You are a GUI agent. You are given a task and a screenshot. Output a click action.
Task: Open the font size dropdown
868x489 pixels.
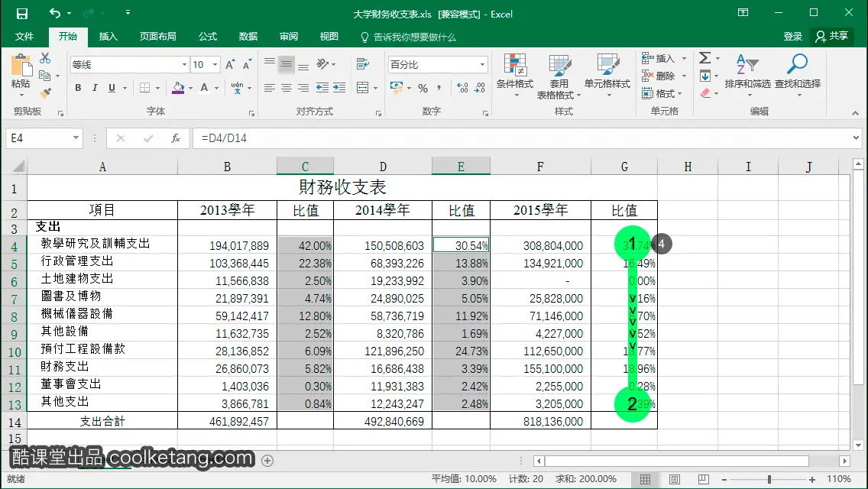point(215,65)
